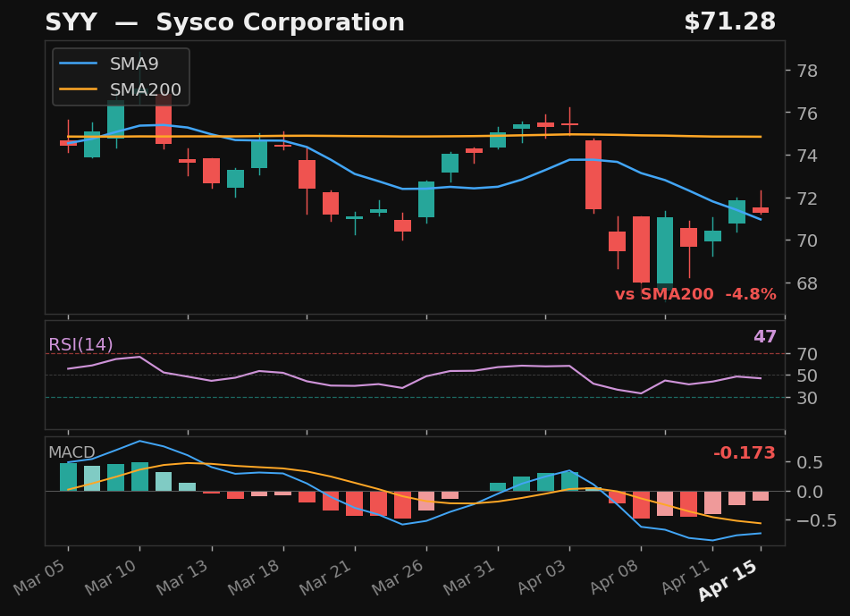Click the MACD panel label

point(72,452)
